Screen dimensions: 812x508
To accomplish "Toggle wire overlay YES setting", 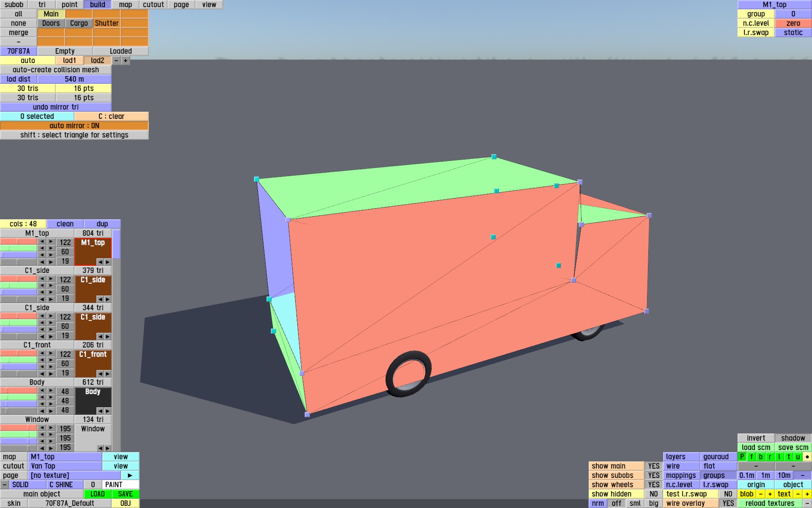I will [728, 503].
